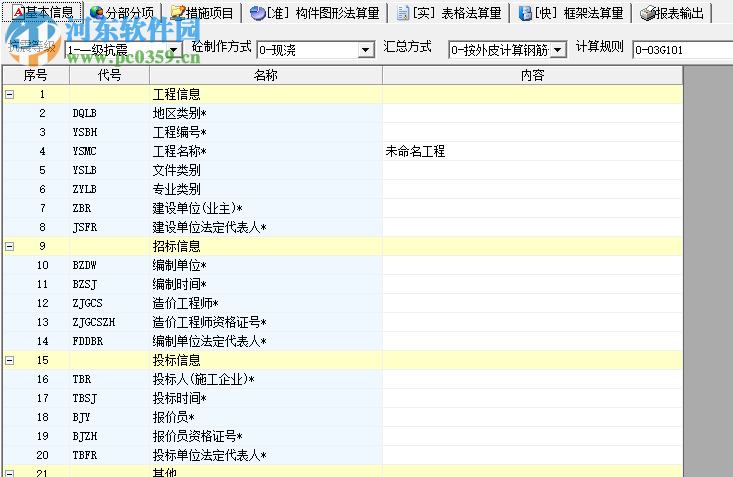Click the globe icon on 分部分项 tab
This screenshot has height=477, width=733.
97,13
